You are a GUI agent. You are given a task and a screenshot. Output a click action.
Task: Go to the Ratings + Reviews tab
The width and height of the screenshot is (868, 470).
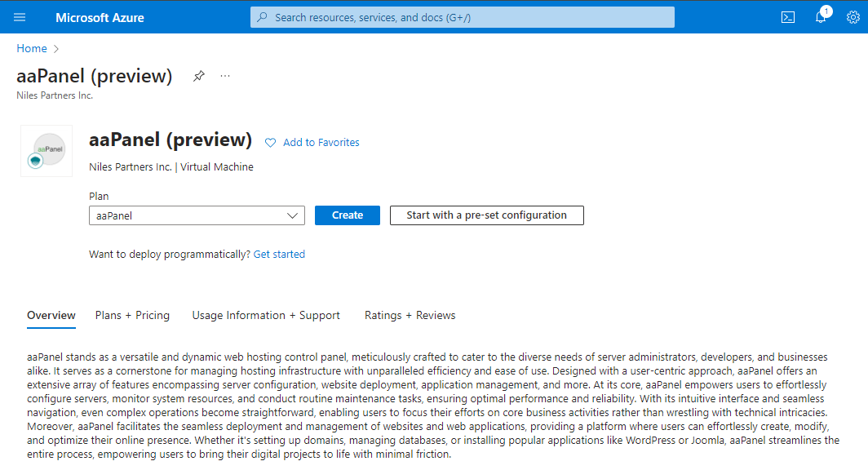tap(410, 315)
